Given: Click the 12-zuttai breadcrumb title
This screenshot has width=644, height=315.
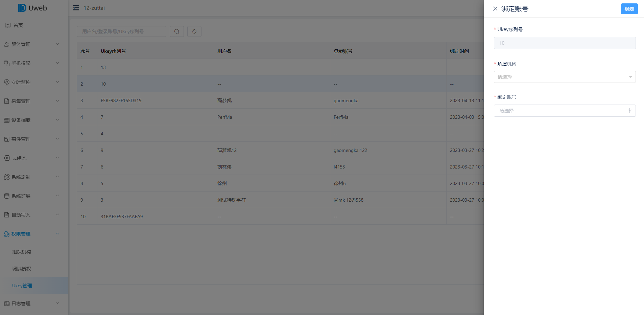Looking at the screenshot, I should pos(94,8).
